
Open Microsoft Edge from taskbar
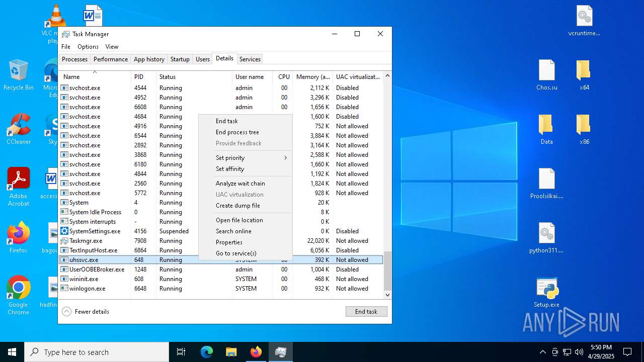[x=207, y=352]
